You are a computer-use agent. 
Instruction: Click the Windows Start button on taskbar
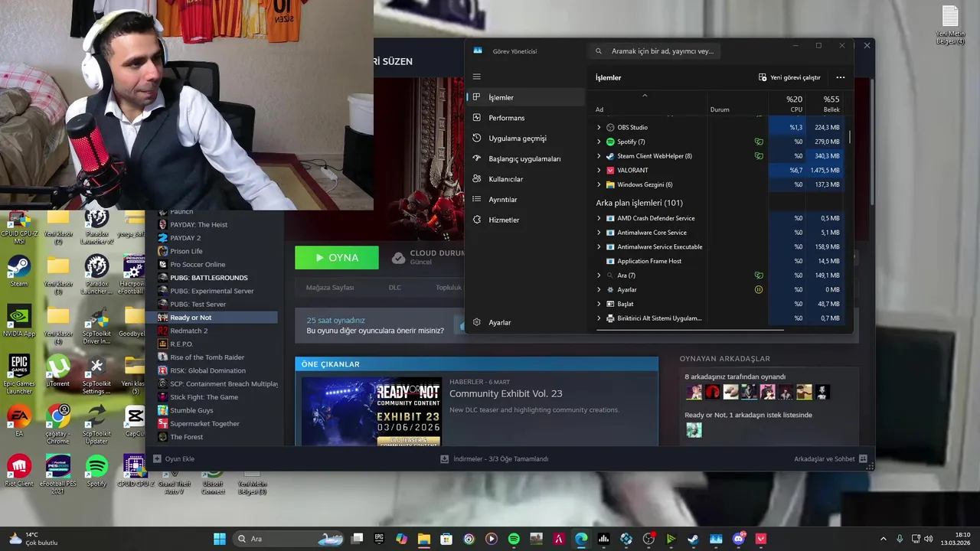(220, 539)
